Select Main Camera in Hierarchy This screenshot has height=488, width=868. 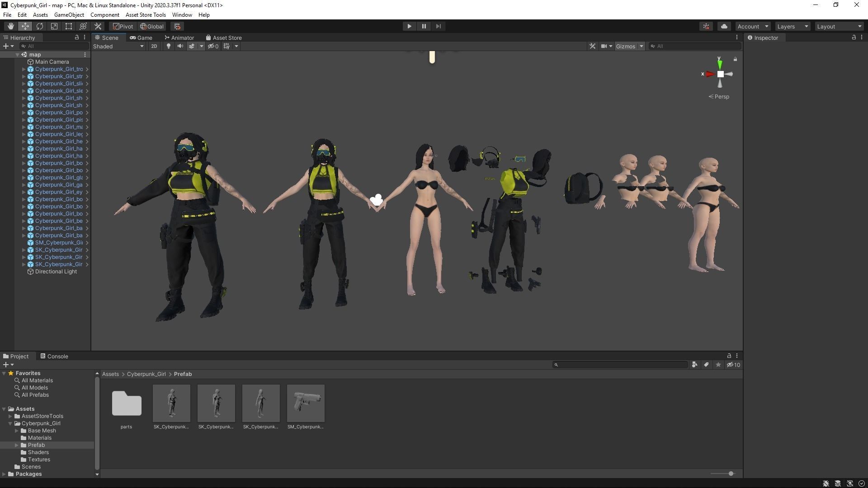(52, 62)
